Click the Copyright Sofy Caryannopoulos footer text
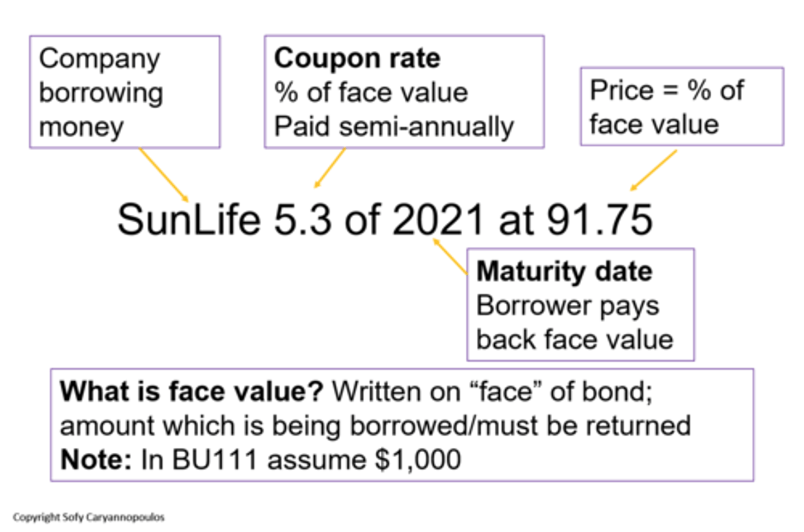The image size is (804, 532). pyautogui.click(x=89, y=517)
